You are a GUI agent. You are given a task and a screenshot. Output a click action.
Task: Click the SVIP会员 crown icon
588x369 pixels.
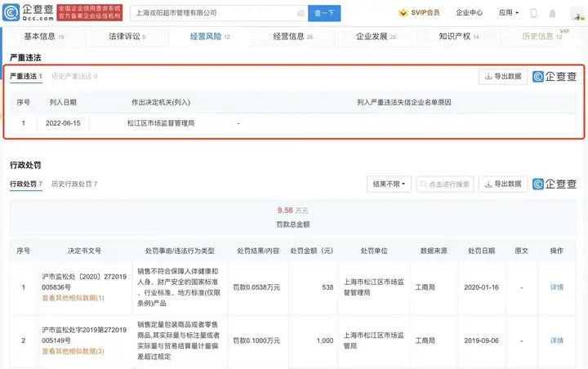403,13
